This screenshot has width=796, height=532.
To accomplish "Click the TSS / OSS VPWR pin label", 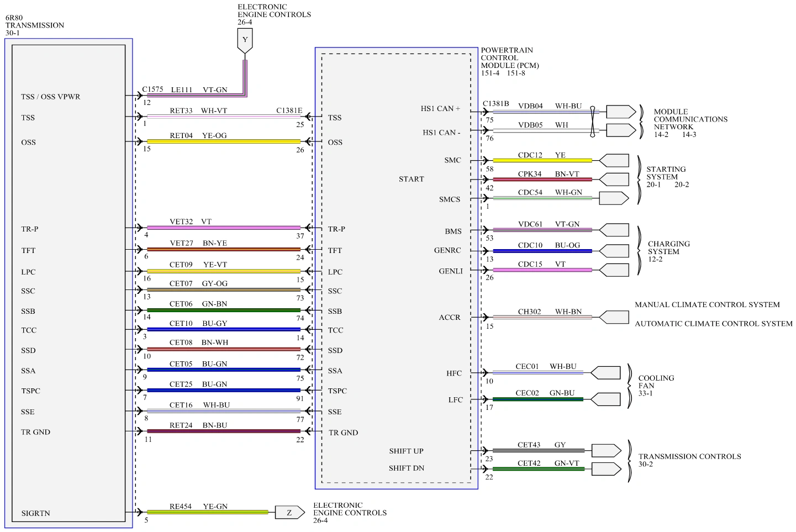I will 51,97.
